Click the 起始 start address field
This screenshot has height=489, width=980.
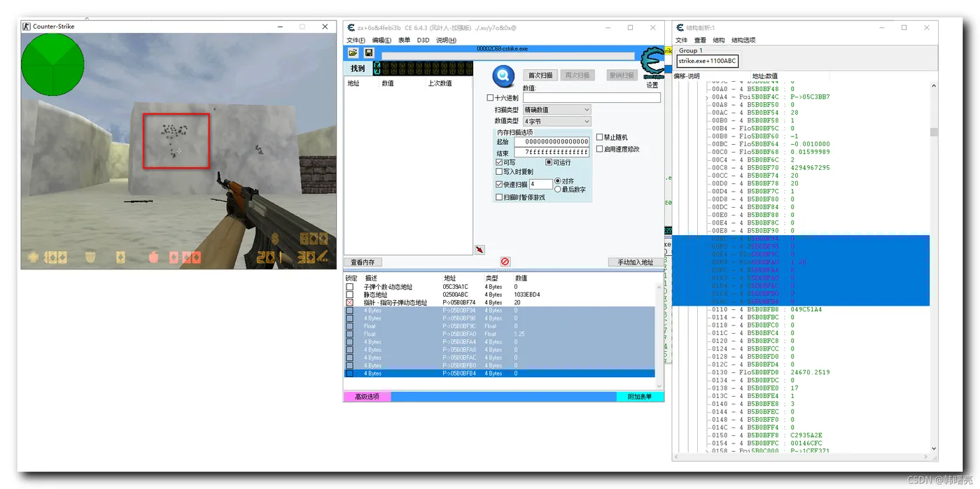(x=552, y=142)
